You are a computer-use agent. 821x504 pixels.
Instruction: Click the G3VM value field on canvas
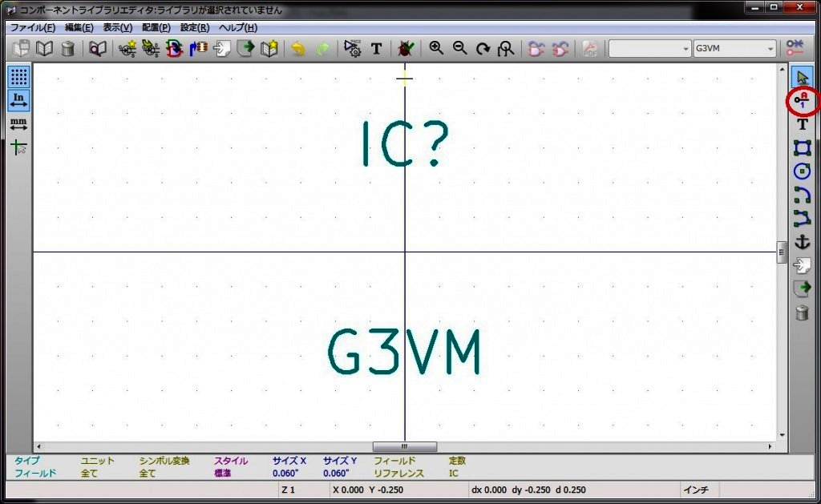404,352
